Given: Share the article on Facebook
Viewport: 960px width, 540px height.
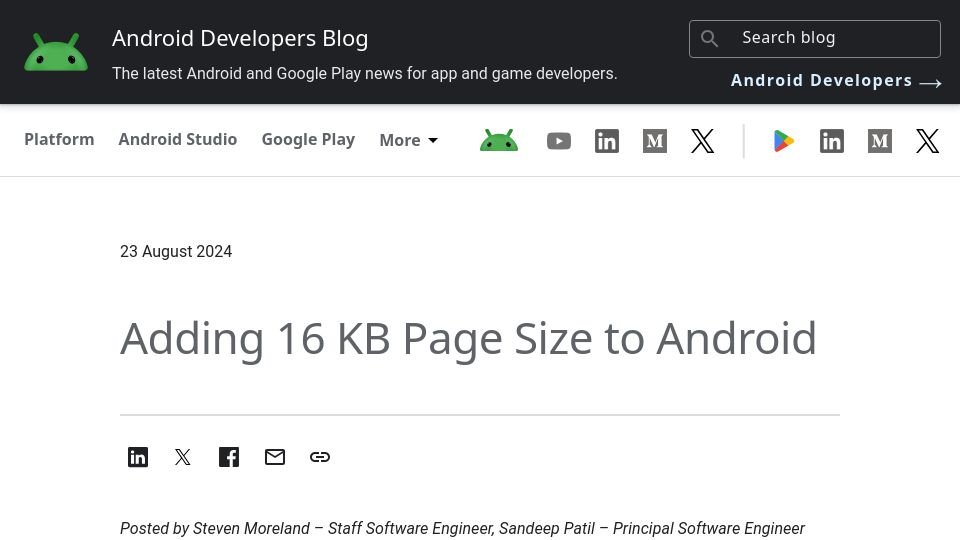Looking at the screenshot, I should (x=229, y=457).
